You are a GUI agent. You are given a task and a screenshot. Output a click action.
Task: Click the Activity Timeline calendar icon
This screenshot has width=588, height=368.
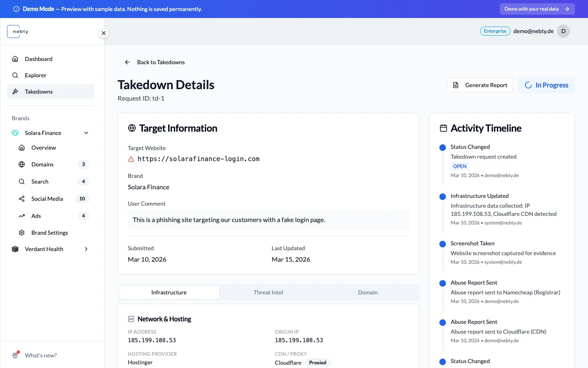click(x=443, y=128)
